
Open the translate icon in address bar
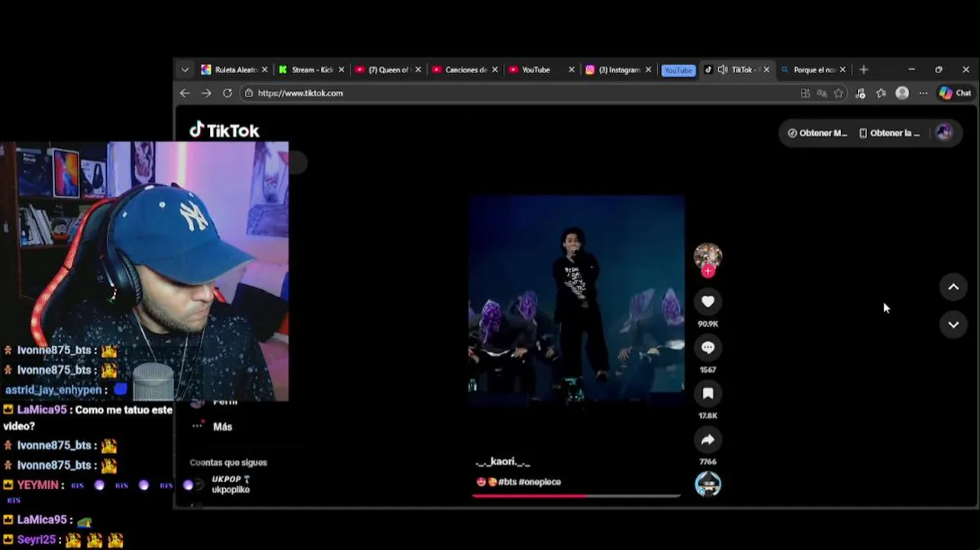(x=822, y=93)
